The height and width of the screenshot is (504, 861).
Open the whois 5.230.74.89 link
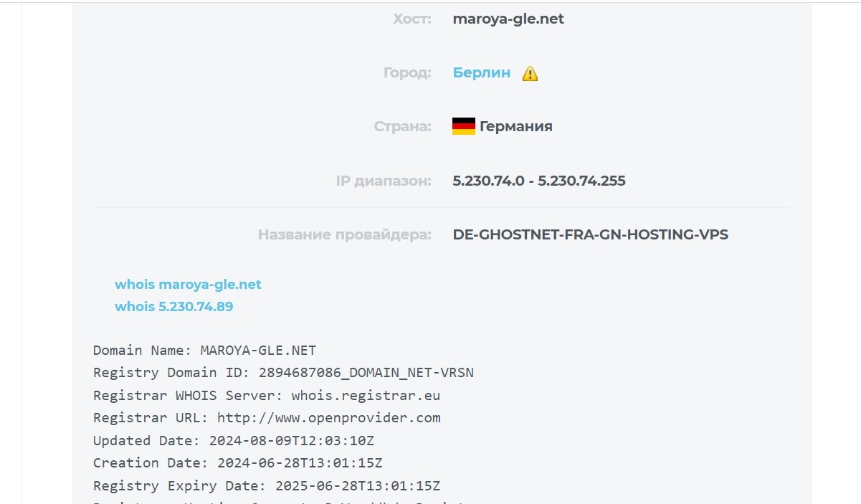[173, 307]
